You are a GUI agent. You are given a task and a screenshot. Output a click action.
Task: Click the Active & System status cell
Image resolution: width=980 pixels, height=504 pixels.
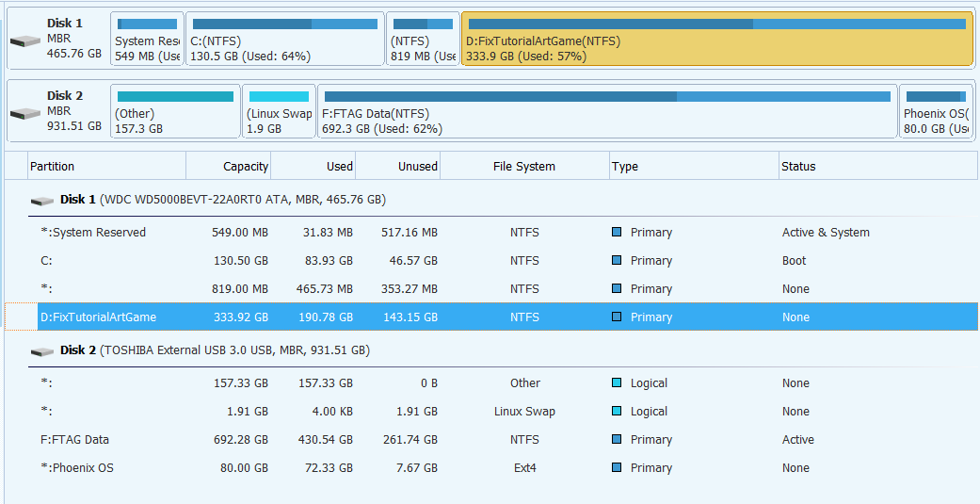[x=826, y=232]
